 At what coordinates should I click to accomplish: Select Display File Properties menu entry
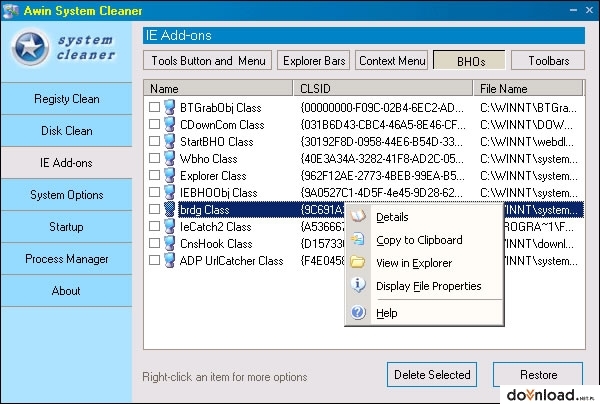424,286
